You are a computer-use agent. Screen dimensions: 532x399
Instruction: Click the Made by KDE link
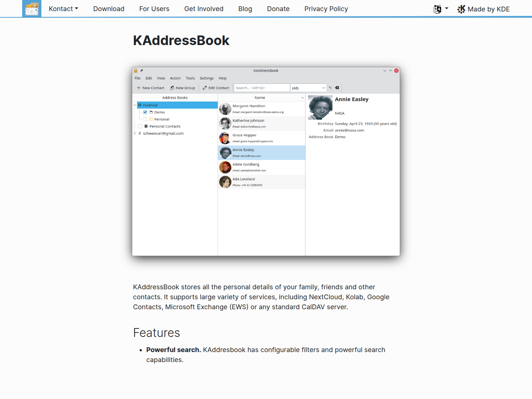tap(484, 9)
